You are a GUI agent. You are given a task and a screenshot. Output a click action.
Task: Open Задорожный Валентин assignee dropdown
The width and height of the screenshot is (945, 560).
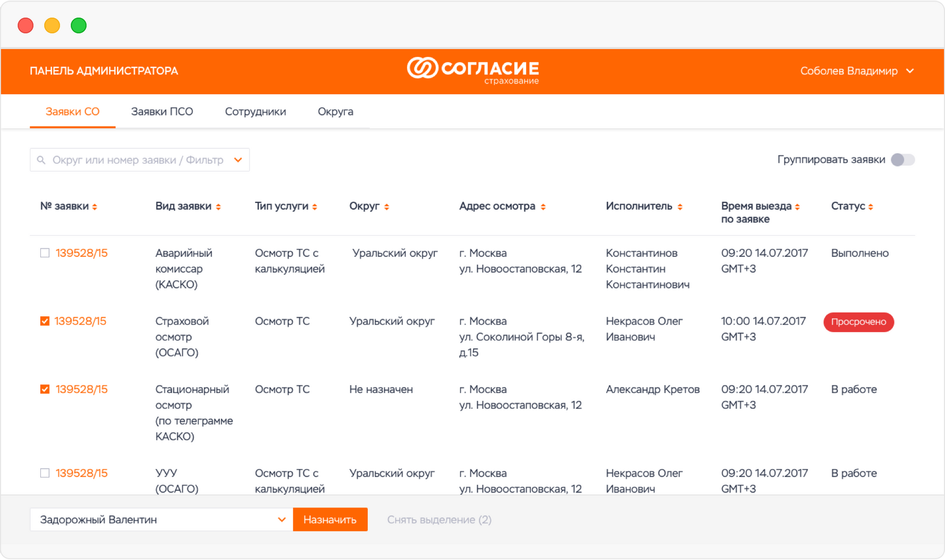[161, 520]
